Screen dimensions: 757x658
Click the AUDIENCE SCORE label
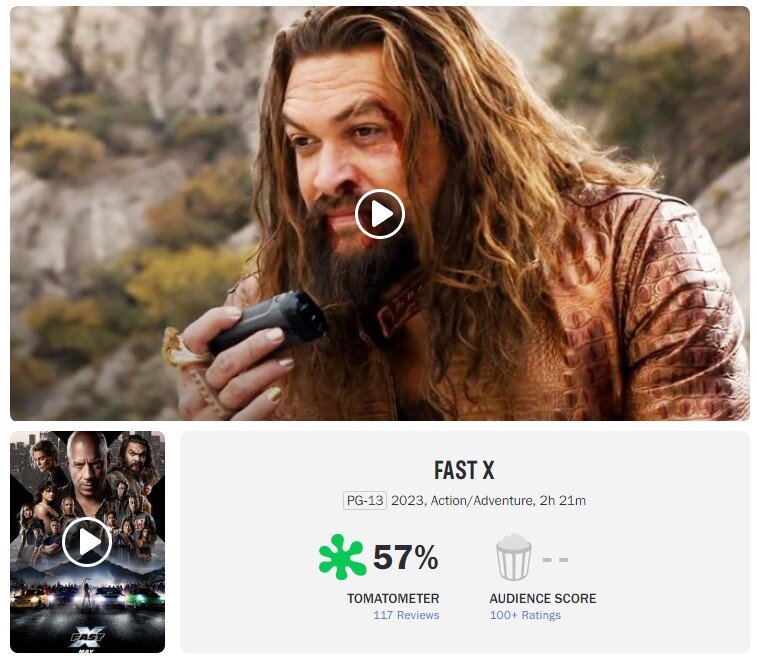click(x=543, y=598)
